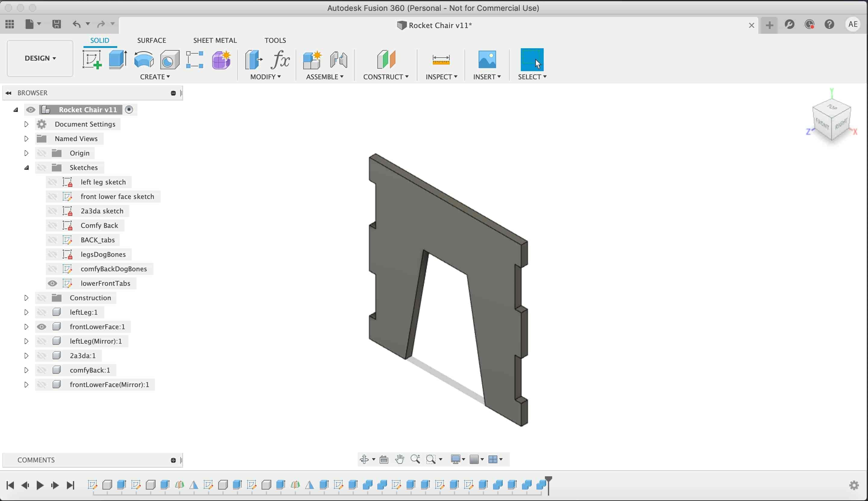Show the leftLeg:1 component
Image resolution: width=868 pixels, height=501 pixels.
42,312
